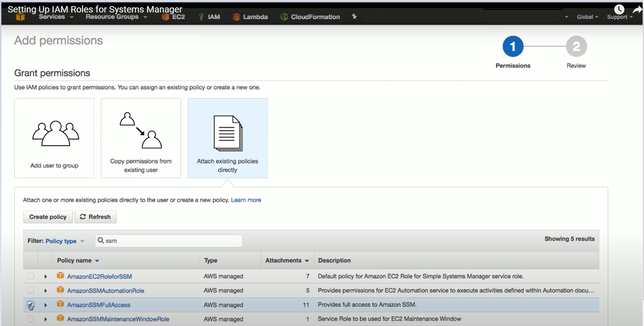Click the AWS cube logo icon

[x=20, y=17]
